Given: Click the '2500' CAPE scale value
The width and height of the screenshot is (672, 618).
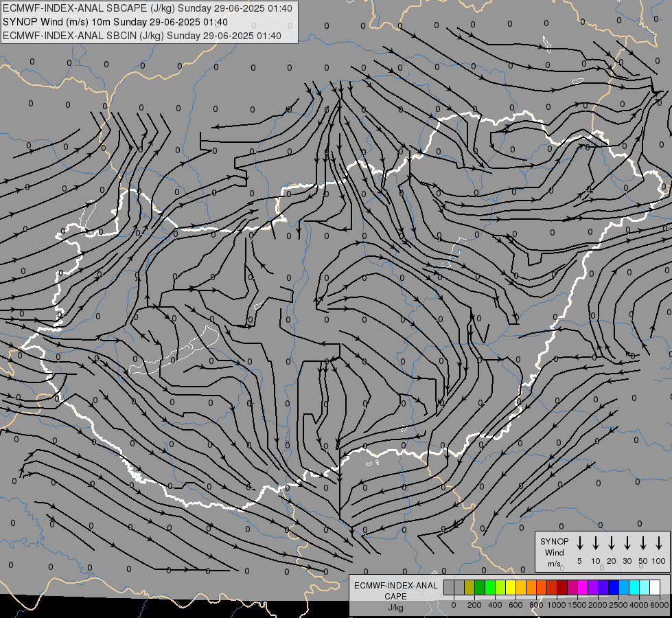Looking at the screenshot, I should [x=618, y=605].
